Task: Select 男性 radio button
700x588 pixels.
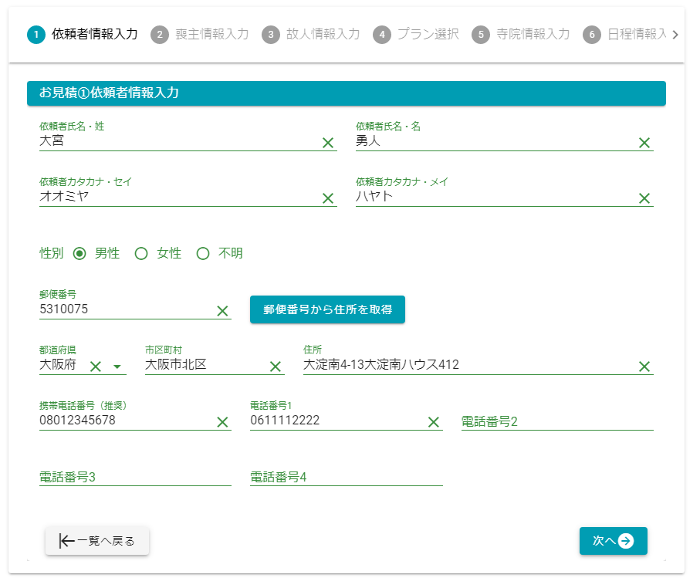Action: tap(79, 254)
